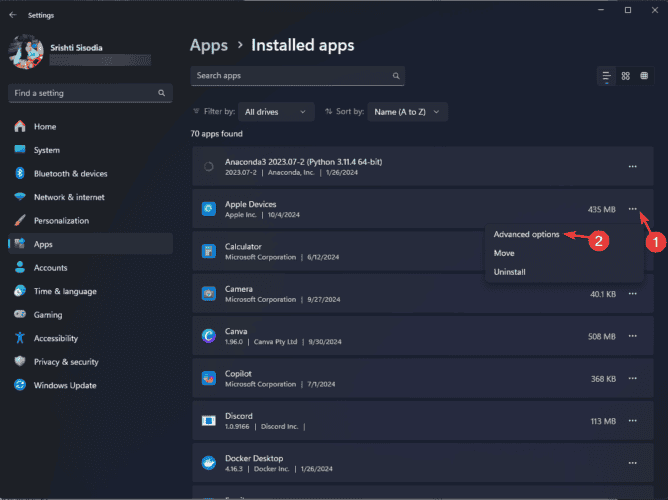Open more options for Docker Desktop
Image resolution: width=668 pixels, height=500 pixels.
633,463
